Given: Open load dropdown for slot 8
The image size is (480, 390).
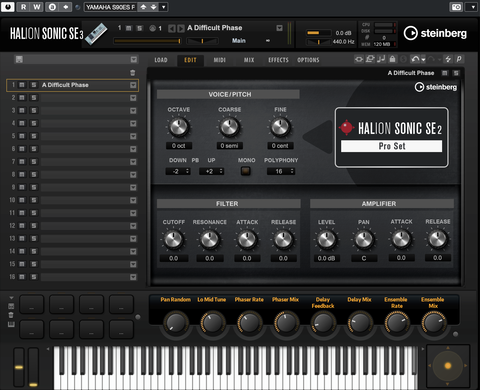Looking at the screenshot, I should pos(133,175).
